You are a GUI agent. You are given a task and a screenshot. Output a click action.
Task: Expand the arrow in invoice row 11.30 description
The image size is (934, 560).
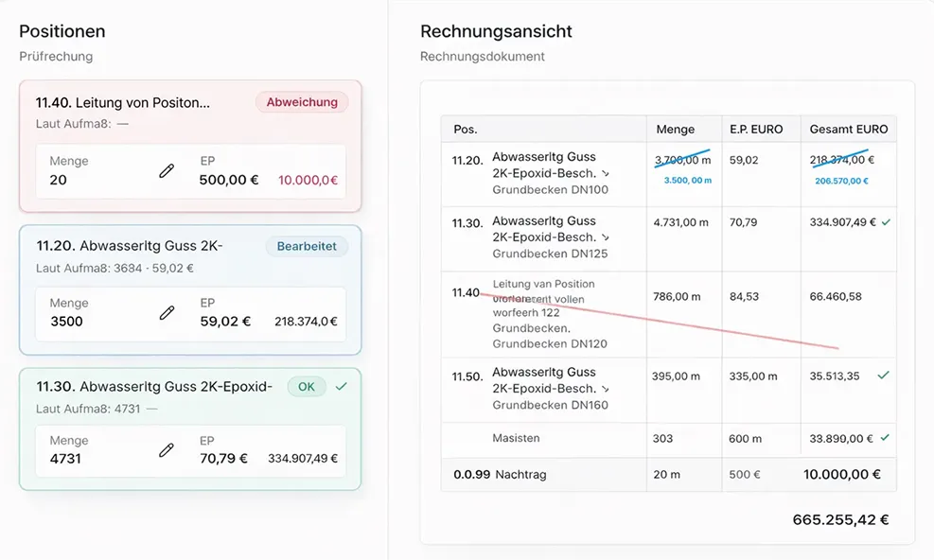(606, 237)
